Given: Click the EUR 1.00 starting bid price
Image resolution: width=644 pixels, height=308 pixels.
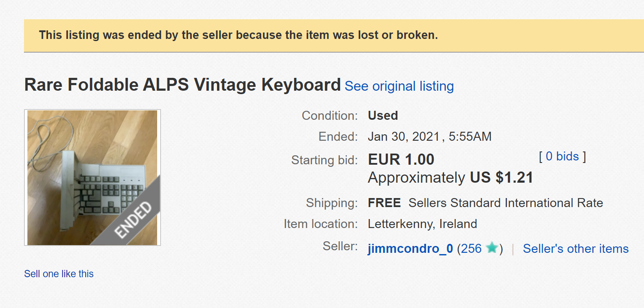Looking at the screenshot, I should (x=401, y=160).
